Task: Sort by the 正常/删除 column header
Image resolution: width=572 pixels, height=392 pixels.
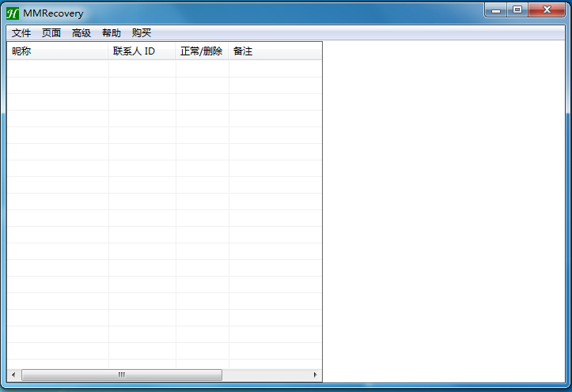Action: pyautogui.click(x=202, y=51)
